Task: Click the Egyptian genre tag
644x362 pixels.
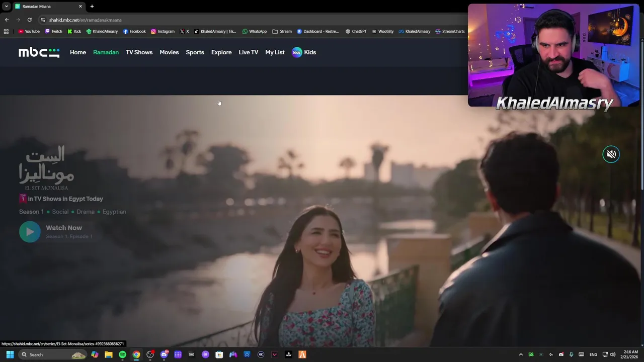Action: 114,212
